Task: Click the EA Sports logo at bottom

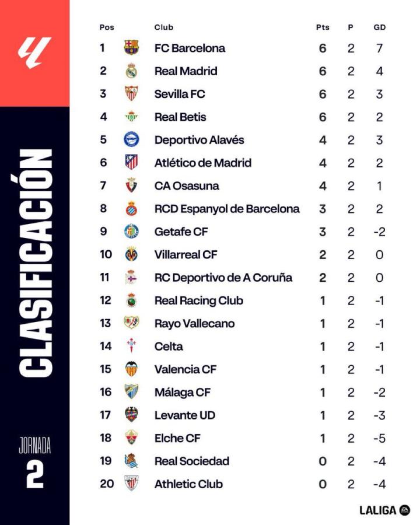Action: tap(404, 510)
